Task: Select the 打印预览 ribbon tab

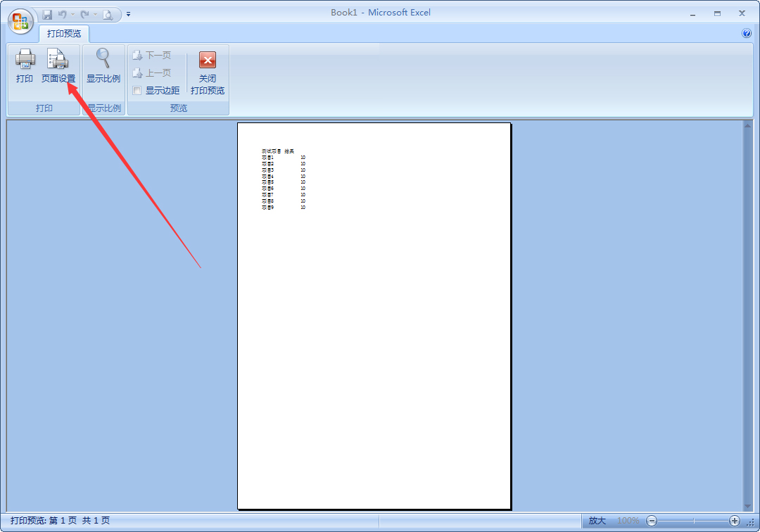Action: (64, 33)
